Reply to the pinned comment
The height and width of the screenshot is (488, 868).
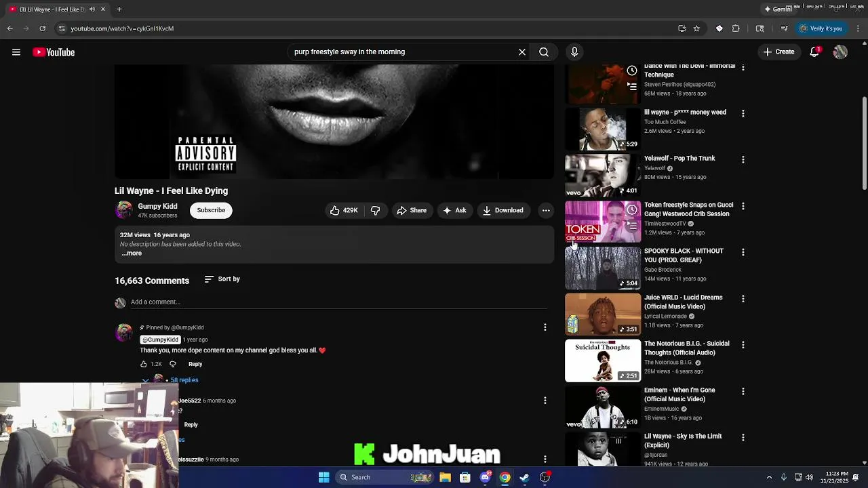pyautogui.click(x=195, y=364)
